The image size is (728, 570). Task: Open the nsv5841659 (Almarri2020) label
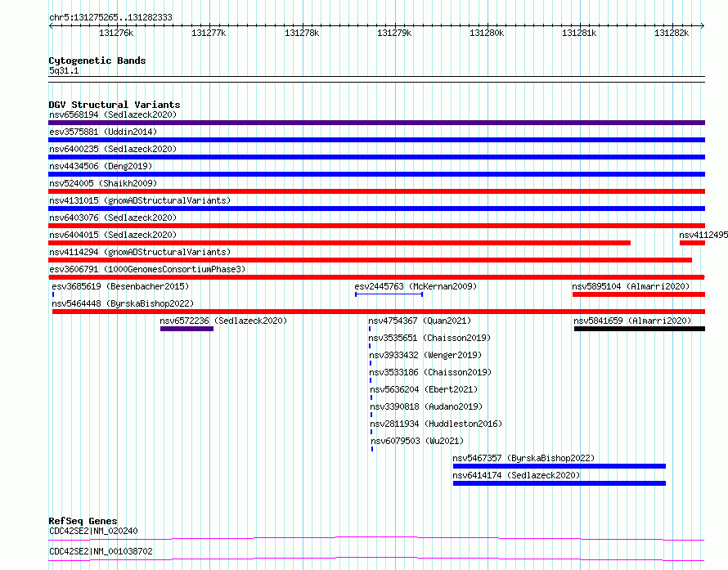[x=632, y=321]
